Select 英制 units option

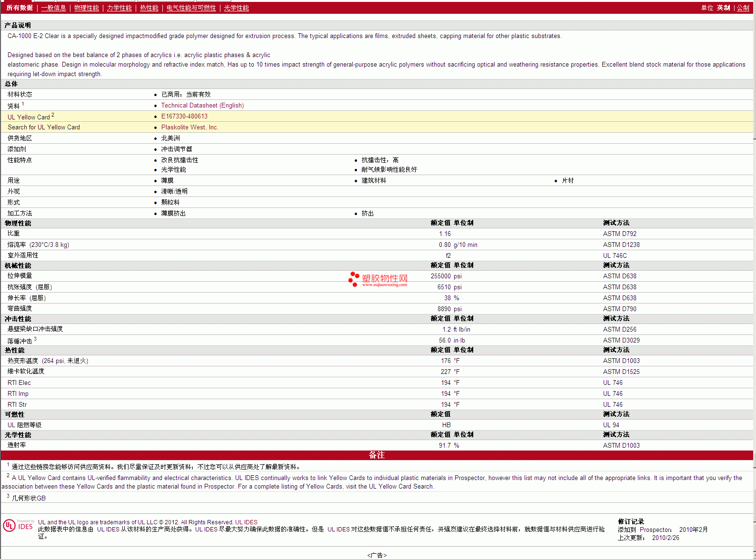[x=723, y=8]
